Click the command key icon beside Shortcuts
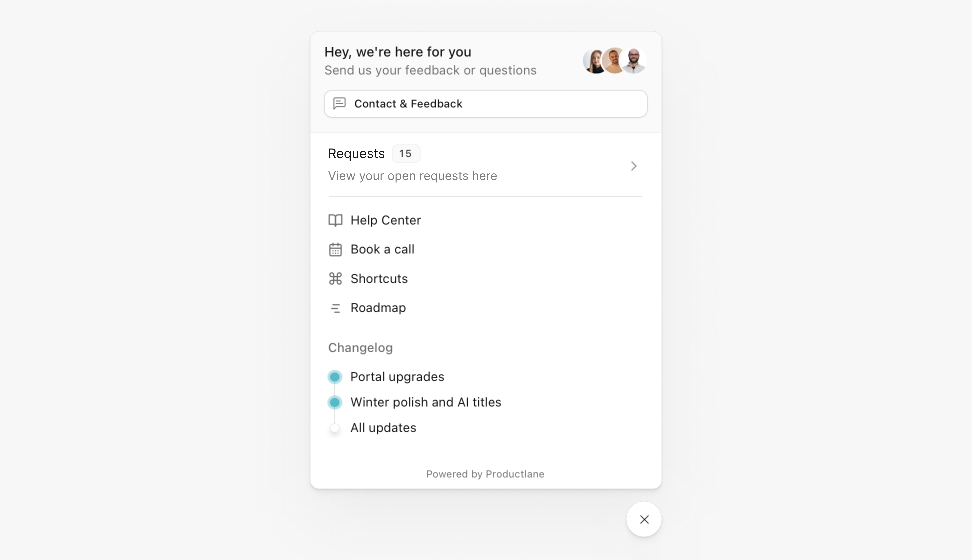 (335, 278)
